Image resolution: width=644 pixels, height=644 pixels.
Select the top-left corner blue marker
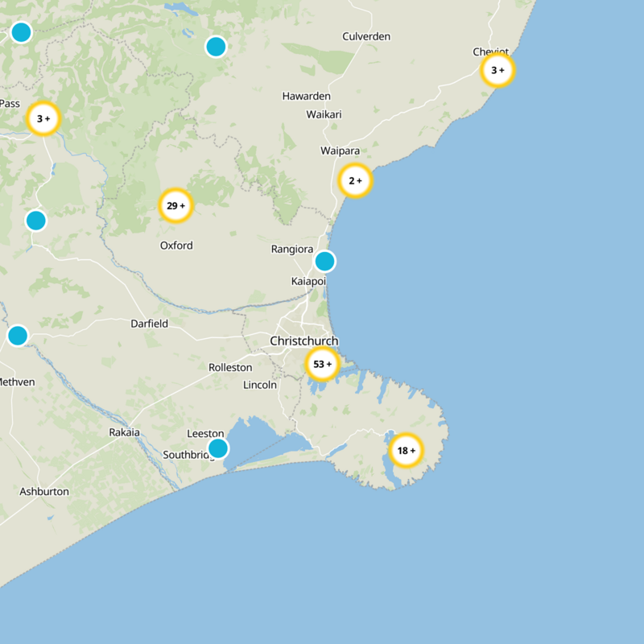click(x=22, y=32)
